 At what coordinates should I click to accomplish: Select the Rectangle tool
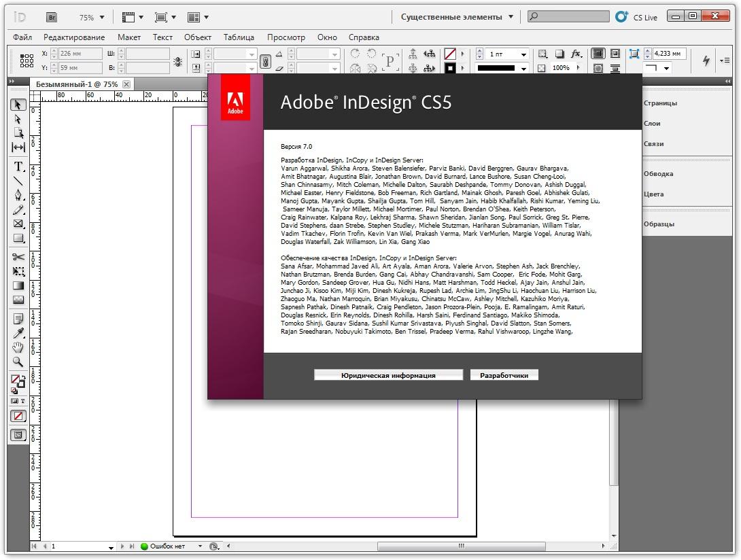click(x=18, y=238)
